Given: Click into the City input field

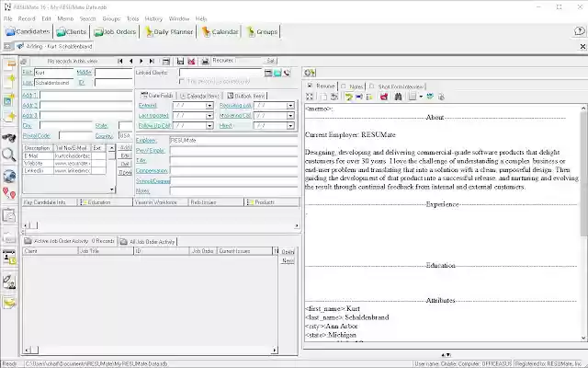Looking at the screenshot, I should pos(66,125).
